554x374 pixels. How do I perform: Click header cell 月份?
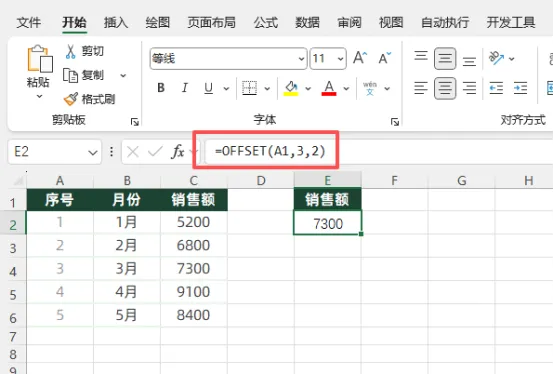pos(126,200)
